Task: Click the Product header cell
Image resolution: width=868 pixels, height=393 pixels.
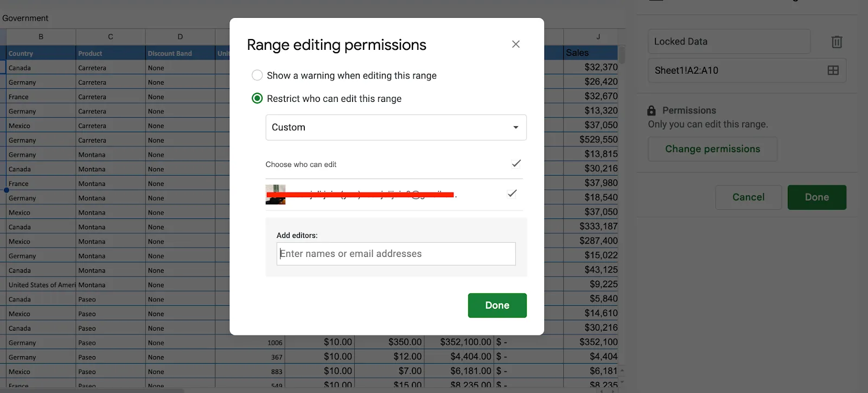Action: (x=111, y=53)
